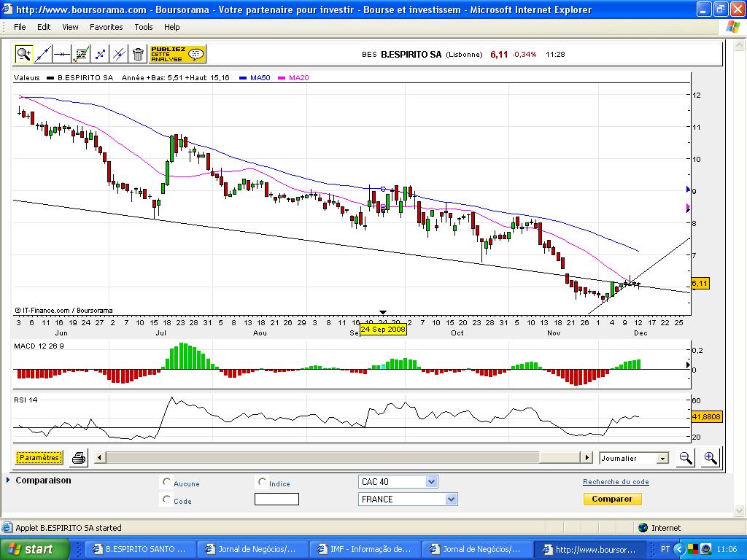Open the Help menu
This screenshot has height=560, width=747.
click(x=172, y=27)
